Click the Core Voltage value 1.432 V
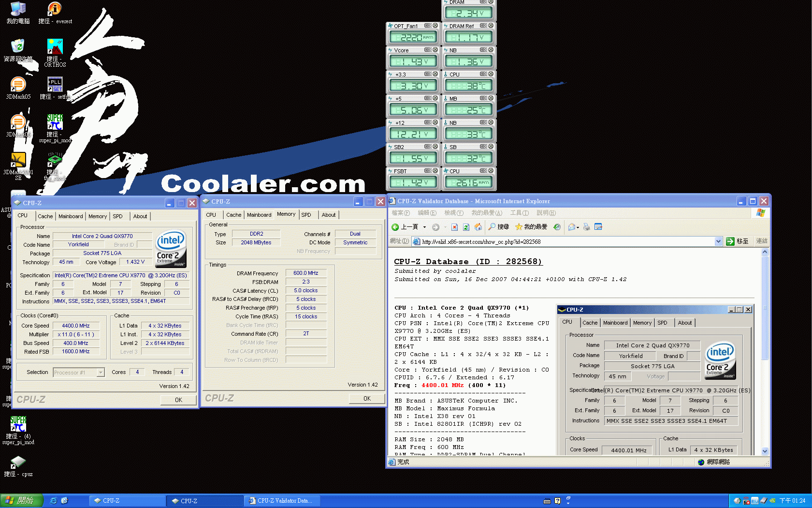The width and height of the screenshot is (812, 508). coord(135,262)
